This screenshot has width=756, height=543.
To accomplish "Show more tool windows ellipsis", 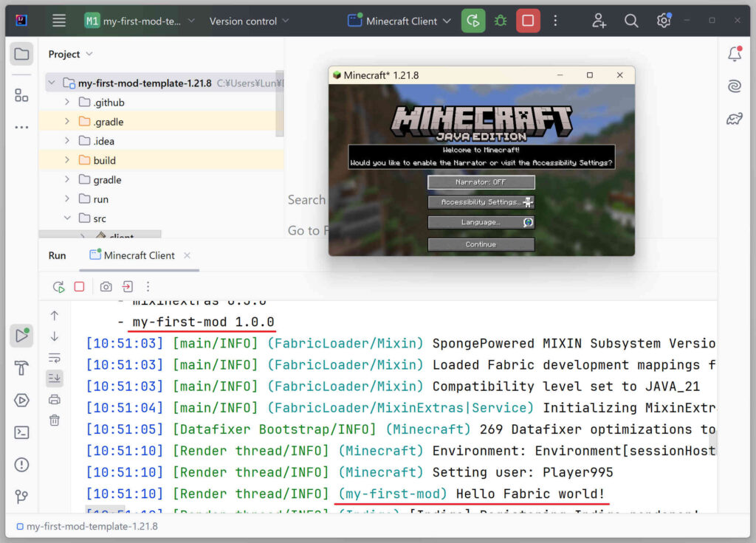I will (21, 127).
